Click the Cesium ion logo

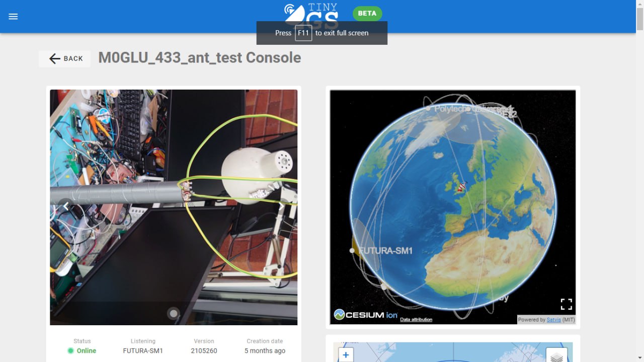point(366,315)
